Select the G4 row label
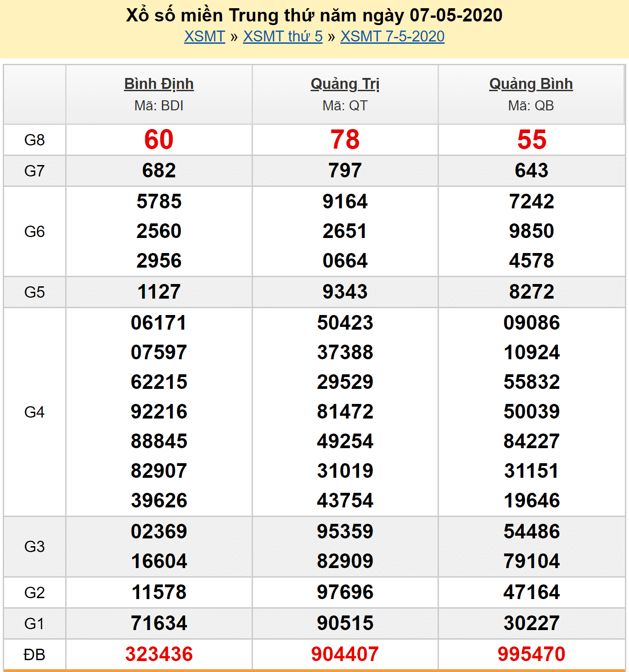 coord(35,412)
